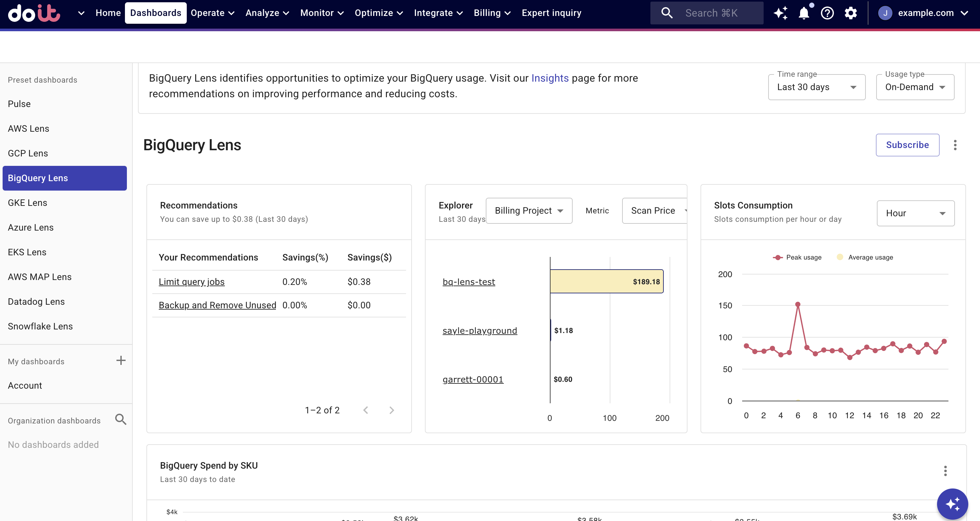Viewport: 980px width, 521px height.
Task: Go to next recommendations page
Action: tap(391, 410)
